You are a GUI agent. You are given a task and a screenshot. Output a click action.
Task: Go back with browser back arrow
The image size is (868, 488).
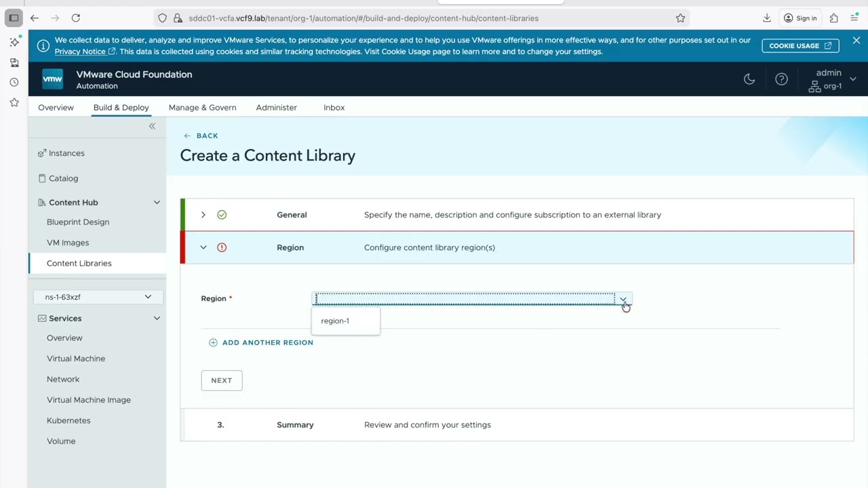[x=35, y=18]
